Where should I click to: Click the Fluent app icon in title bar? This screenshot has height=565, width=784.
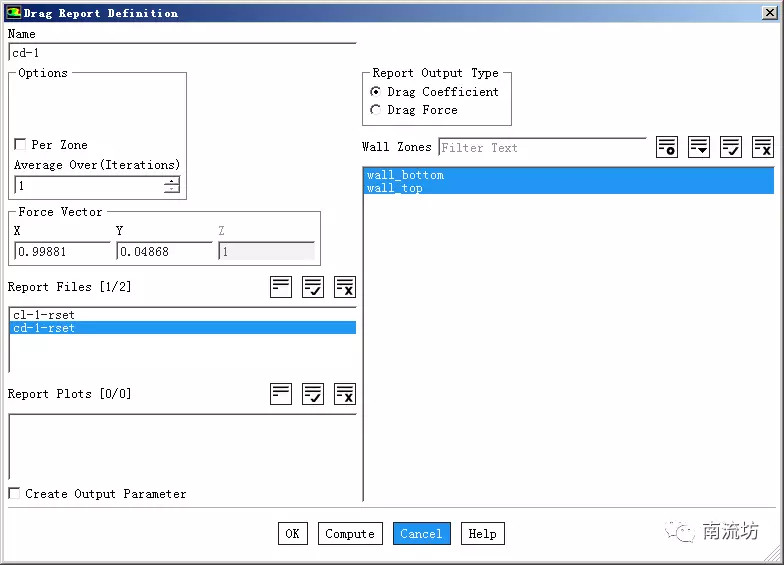(x=14, y=13)
